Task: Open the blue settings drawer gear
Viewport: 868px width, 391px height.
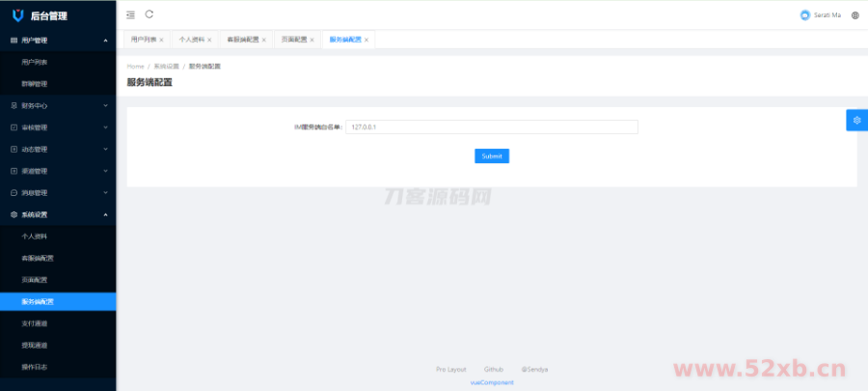Action: [x=856, y=119]
